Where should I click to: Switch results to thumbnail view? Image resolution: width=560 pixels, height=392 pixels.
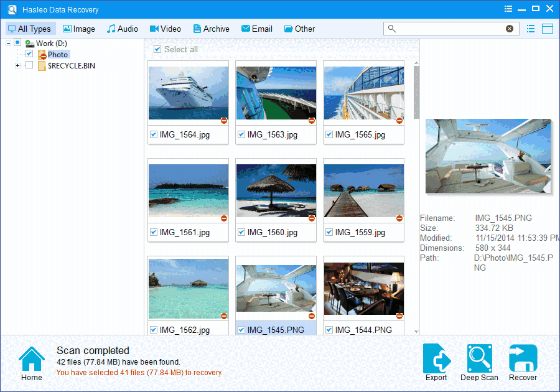pos(546,29)
